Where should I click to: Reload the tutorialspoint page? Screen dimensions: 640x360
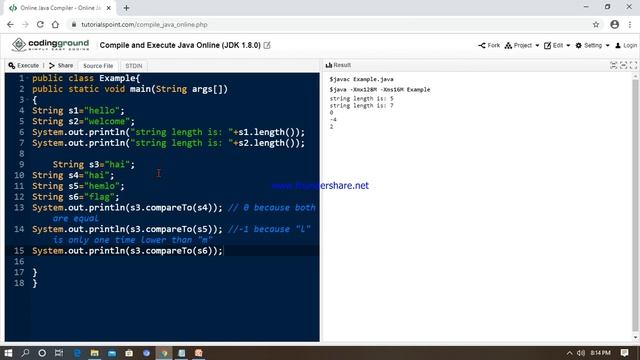[x=40, y=24]
